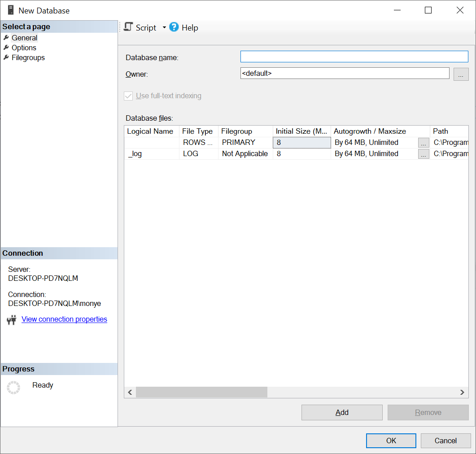The image size is (476, 454).
Task: Click the wrench icon beside Filegroups
Action: pyautogui.click(x=6, y=57)
